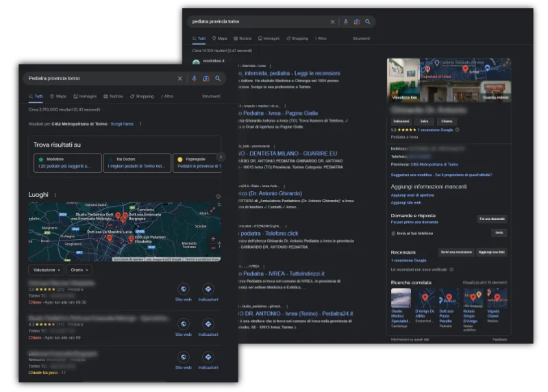
Task: Open the Valutazione filter dropdown
Action: click(x=45, y=270)
